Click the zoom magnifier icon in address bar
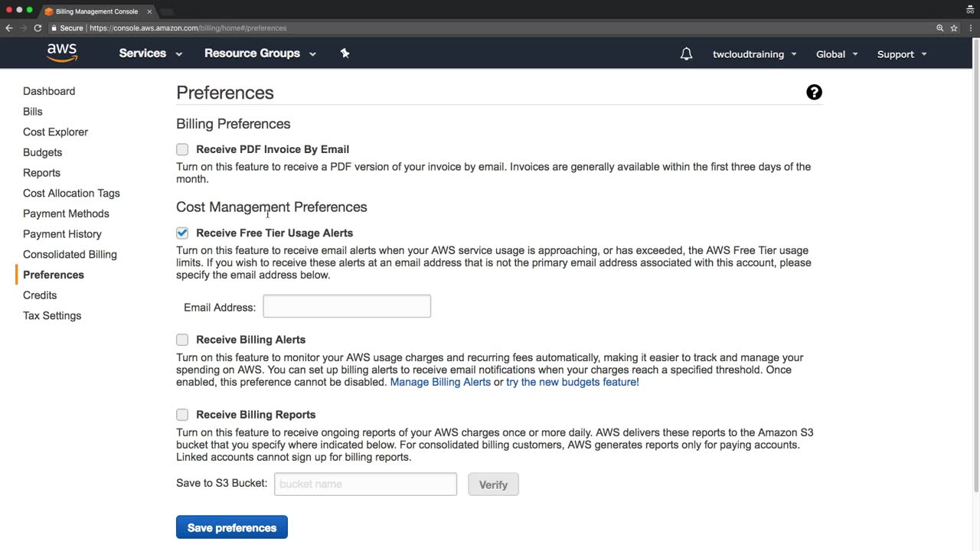 939,28
